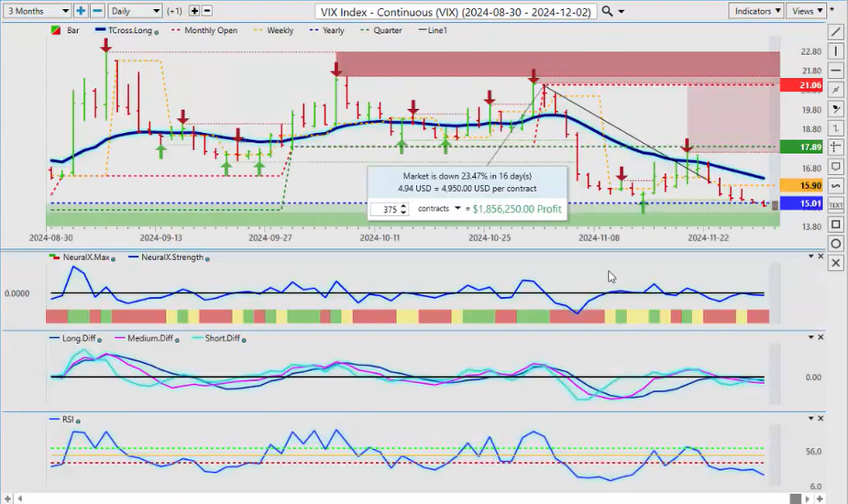
Task: Click the (+1) forecast offset label
Action: [x=175, y=11]
